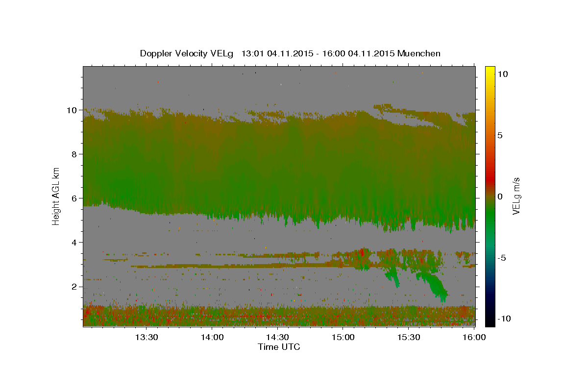This screenshot has width=588, height=392.
Task: Click the "Muenchen" location text in title
Action: [x=419, y=53]
